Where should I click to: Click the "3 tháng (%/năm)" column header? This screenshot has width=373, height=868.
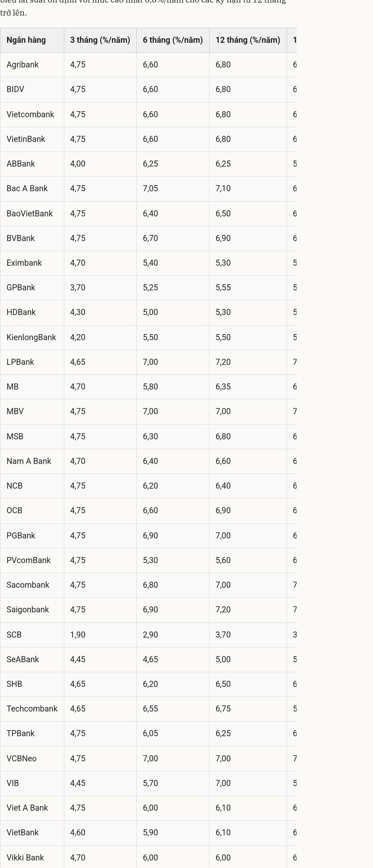pos(100,40)
